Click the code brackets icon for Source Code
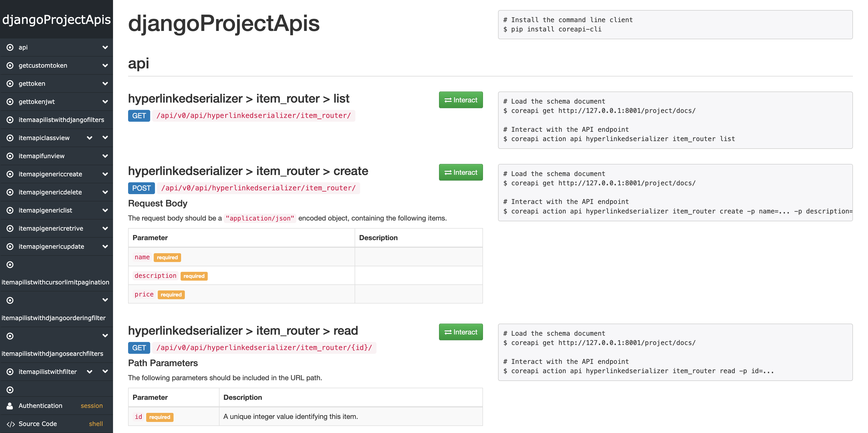The width and height of the screenshot is (868, 433). (x=11, y=424)
